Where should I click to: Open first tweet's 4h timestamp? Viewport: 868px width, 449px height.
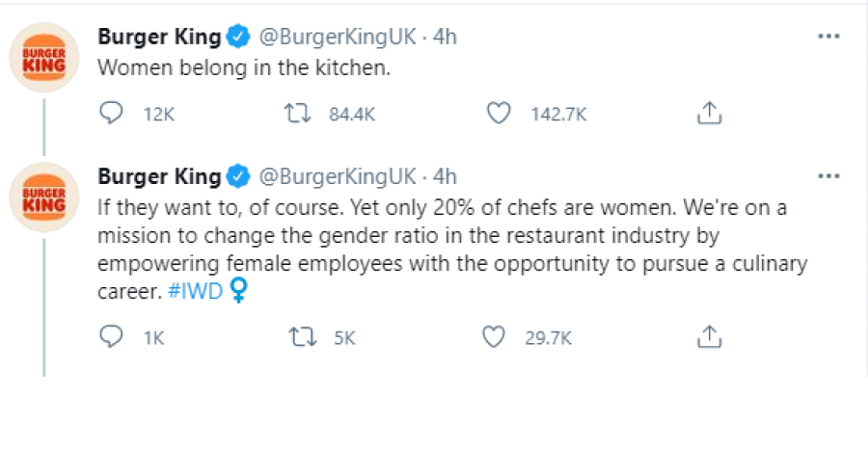point(445,37)
